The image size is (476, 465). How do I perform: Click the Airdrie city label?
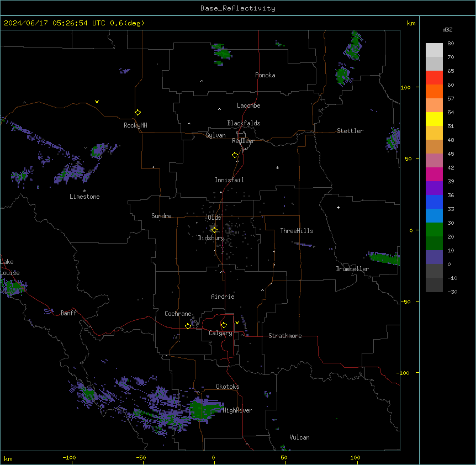click(x=223, y=297)
